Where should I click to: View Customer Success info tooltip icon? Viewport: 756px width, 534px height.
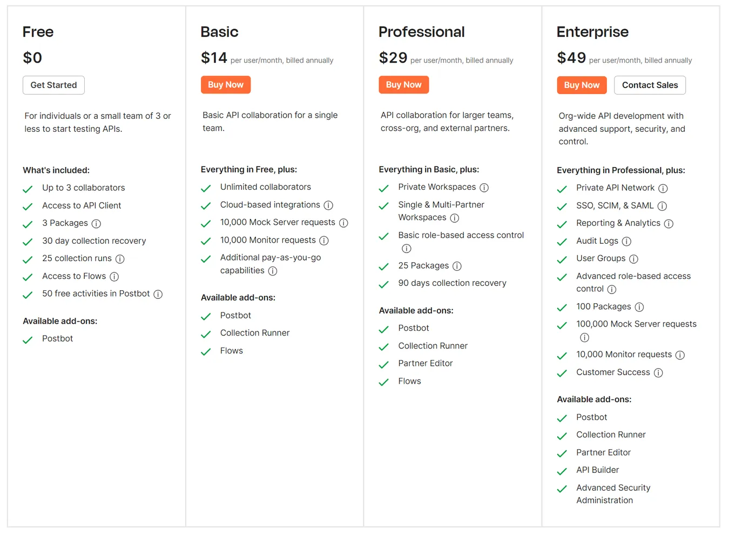pos(658,373)
